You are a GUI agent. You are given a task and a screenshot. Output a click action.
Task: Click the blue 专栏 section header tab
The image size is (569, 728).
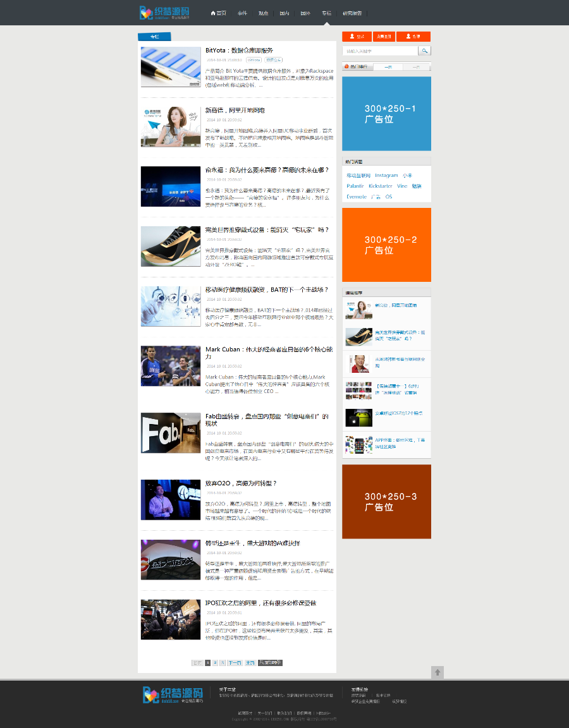(155, 37)
